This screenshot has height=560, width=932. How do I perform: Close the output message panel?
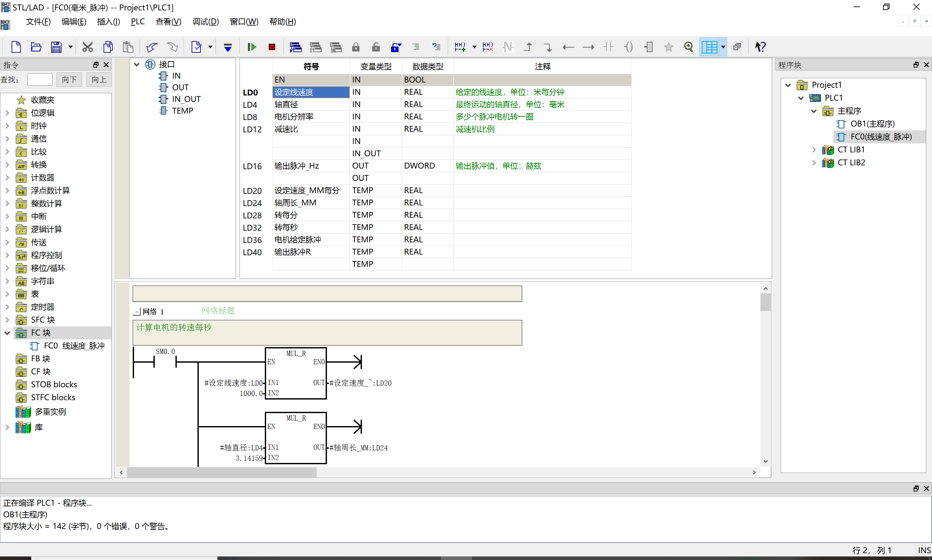[926, 488]
